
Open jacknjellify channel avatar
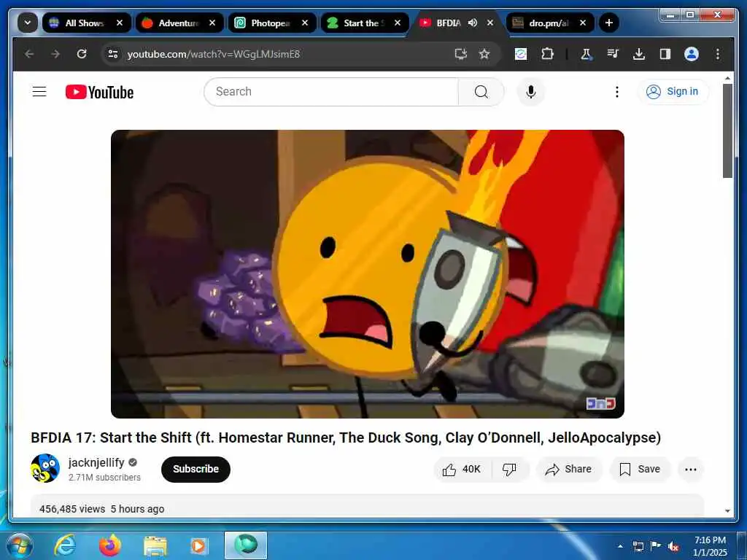coord(45,468)
